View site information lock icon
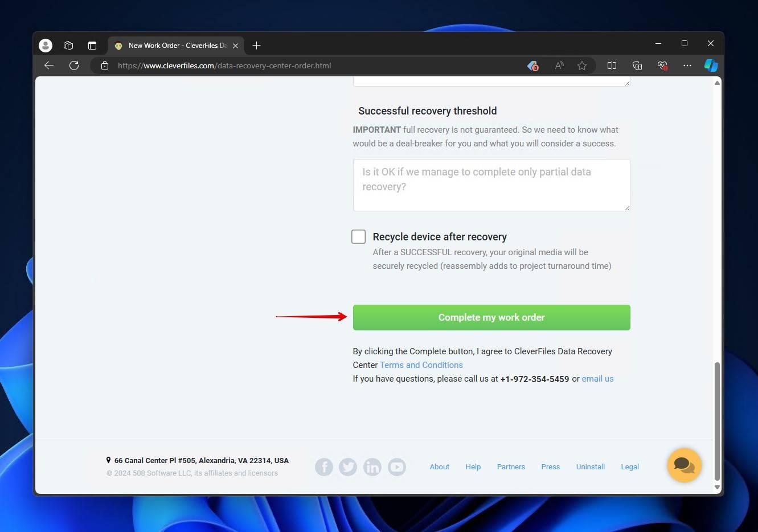This screenshot has height=532, width=758. tap(105, 66)
